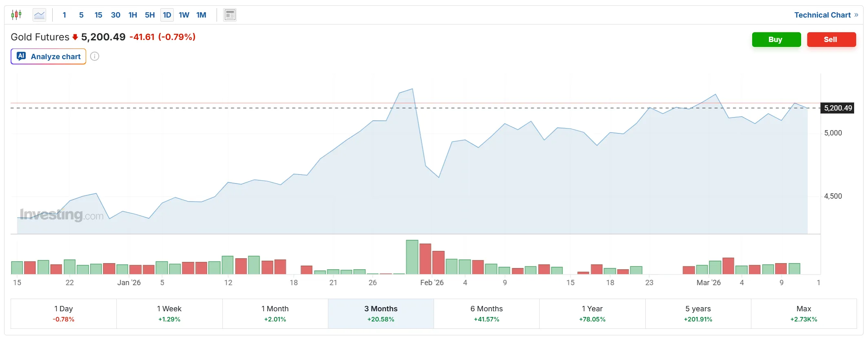868x339 pixels.
Task: Choose the 15 minute interval
Action: click(x=98, y=15)
